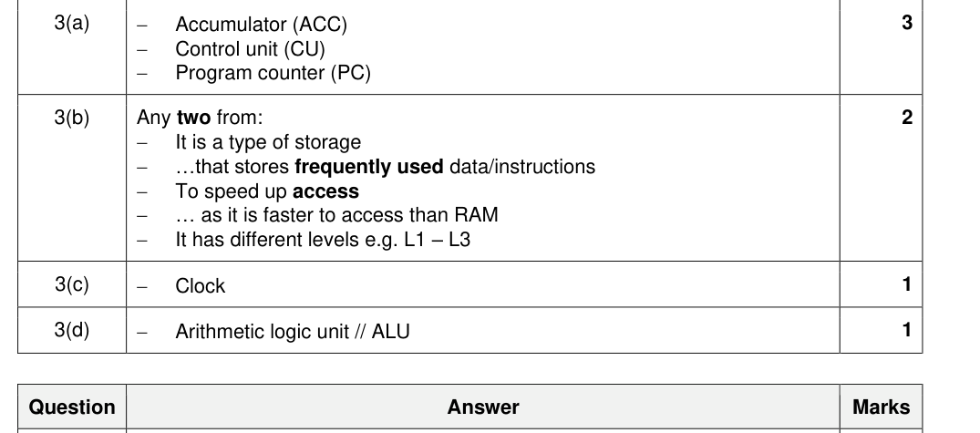Click 'It is a type of storage'
Screen dimensions: 980x433
268,142
